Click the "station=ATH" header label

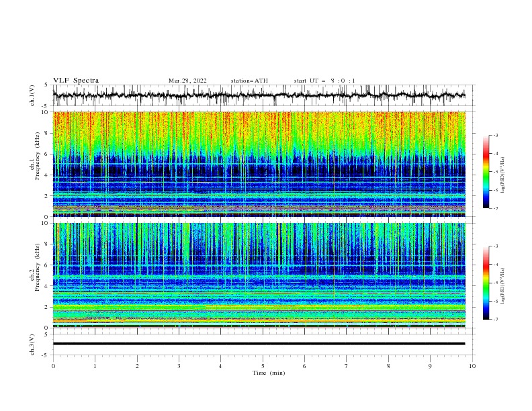click(x=249, y=81)
